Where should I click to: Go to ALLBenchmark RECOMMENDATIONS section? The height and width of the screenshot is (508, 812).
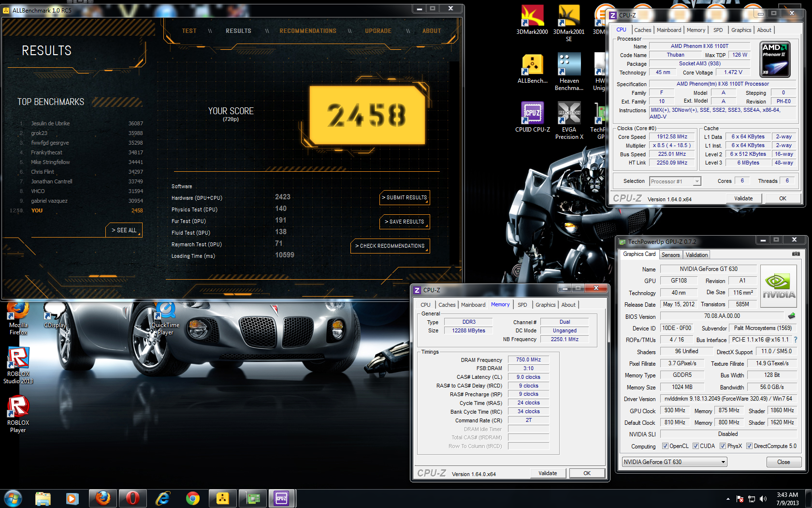tap(308, 31)
